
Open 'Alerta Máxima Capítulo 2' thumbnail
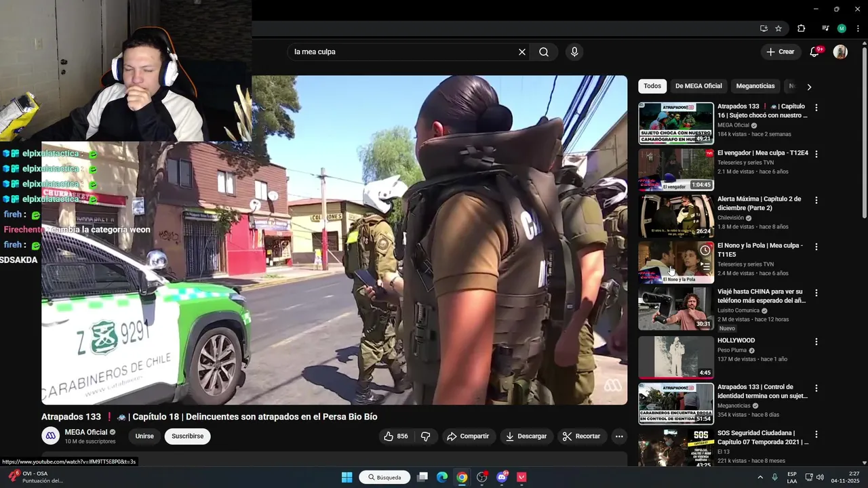(x=676, y=216)
